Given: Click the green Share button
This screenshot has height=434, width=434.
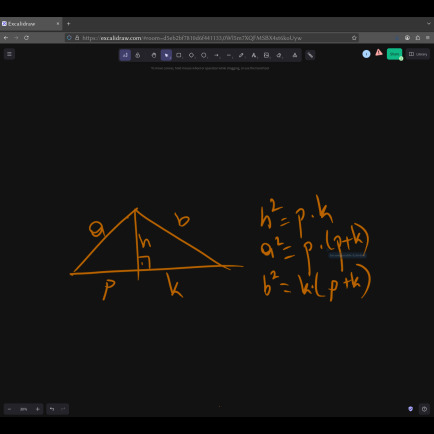Looking at the screenshot, I should 394,54.
